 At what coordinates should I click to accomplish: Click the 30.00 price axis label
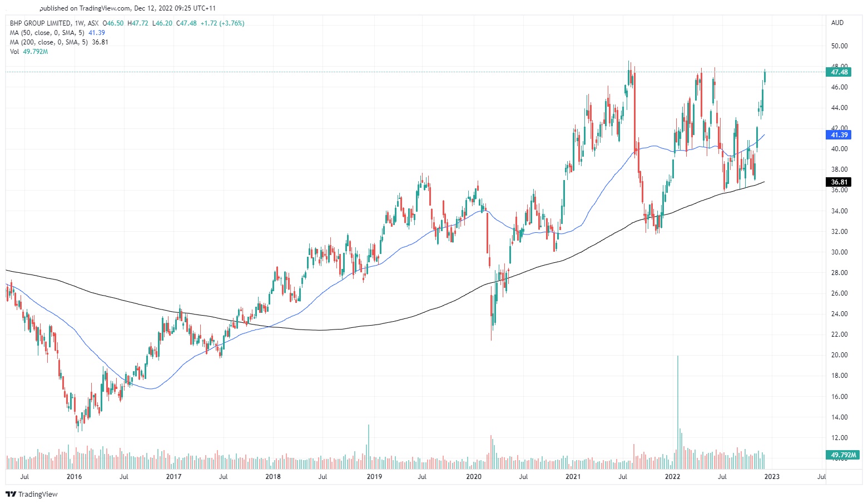coord(840,252)
